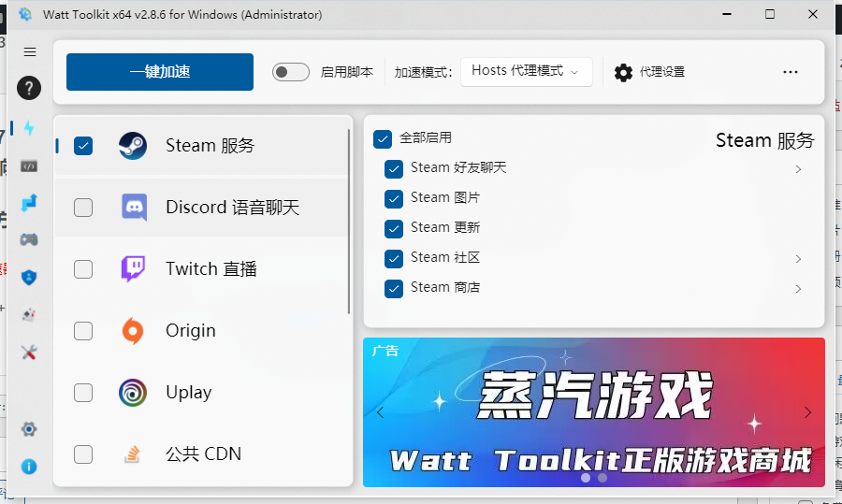This screenshot has height=504, width=842.
Task: Expand Steam 社区 chevron
Action: (x=799, y=259)
